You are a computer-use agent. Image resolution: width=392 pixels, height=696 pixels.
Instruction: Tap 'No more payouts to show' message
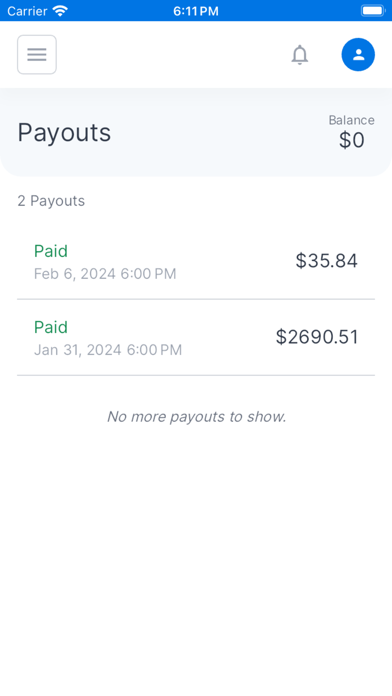196,417
